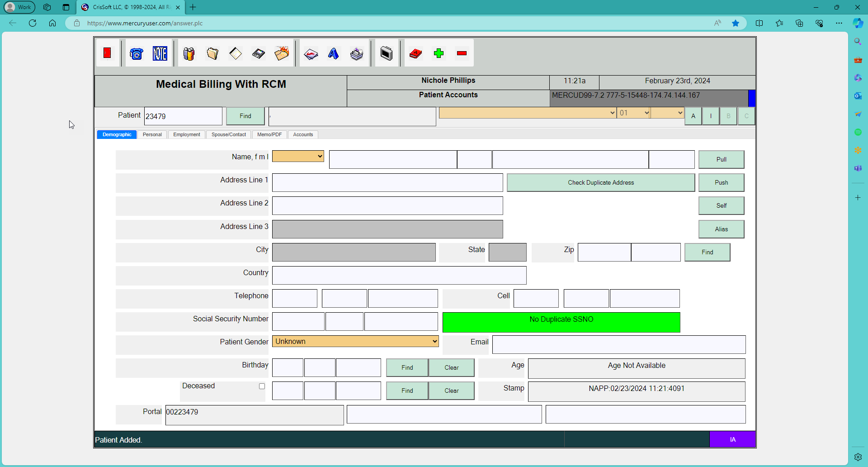Image resolution: width=868 pixels, height=467 pixels.
Task: Click the red minus icon
Action: tap(462, 53)
